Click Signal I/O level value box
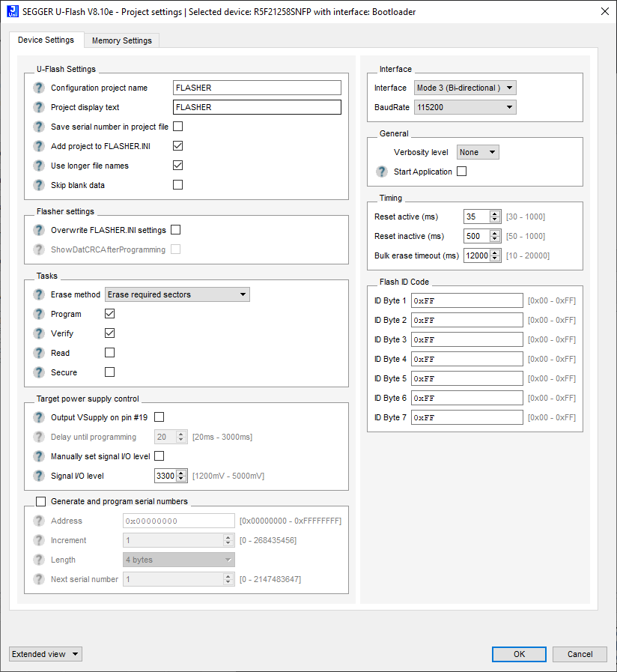Viewport: 617px width, 672px height. [165, 476]
